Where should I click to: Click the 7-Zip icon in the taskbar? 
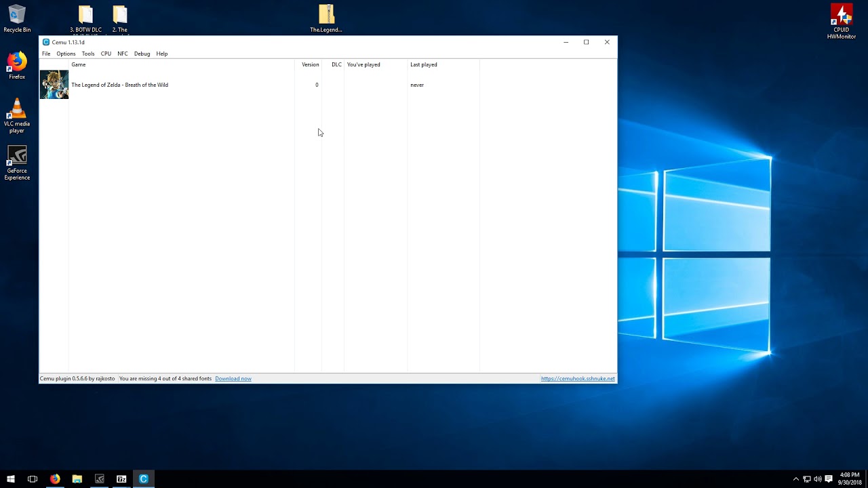121,479
